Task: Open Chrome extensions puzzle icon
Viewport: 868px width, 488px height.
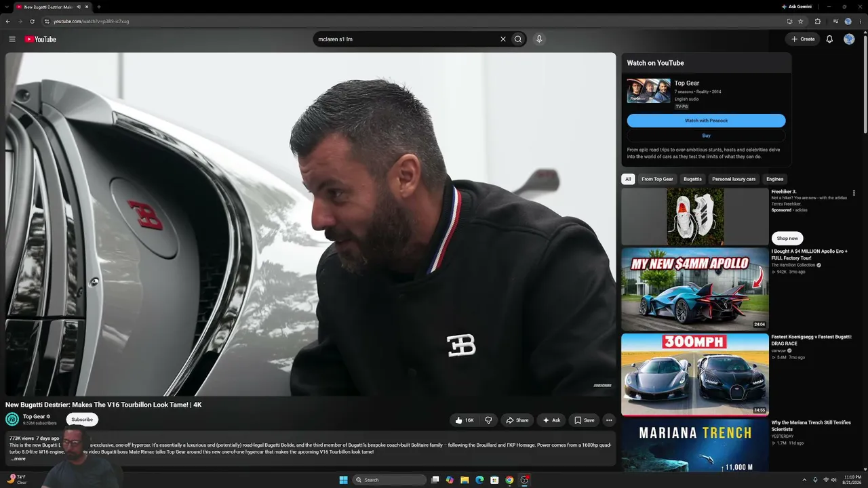Action: tap(818, 21)
